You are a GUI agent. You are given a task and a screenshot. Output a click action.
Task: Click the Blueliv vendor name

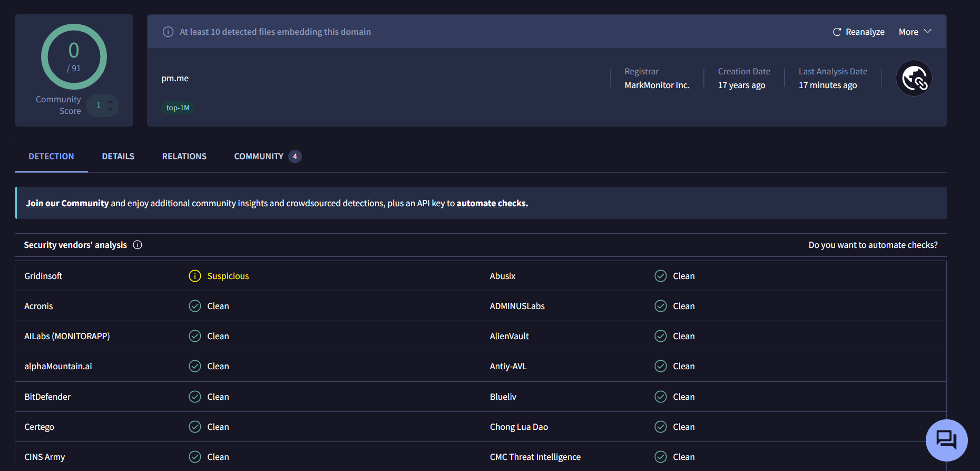503,397
